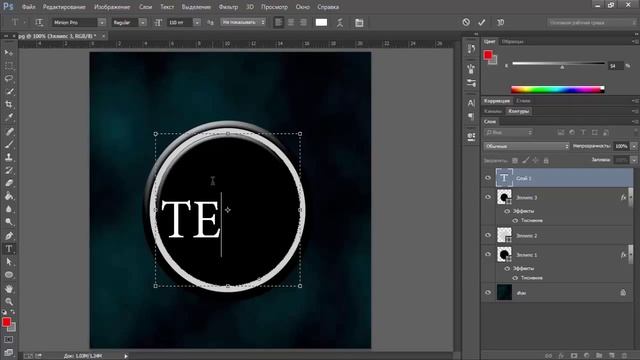Viewport: 640px width, 360px height.
Task: Select the Lasso tool
Action: tap(9, 78)
